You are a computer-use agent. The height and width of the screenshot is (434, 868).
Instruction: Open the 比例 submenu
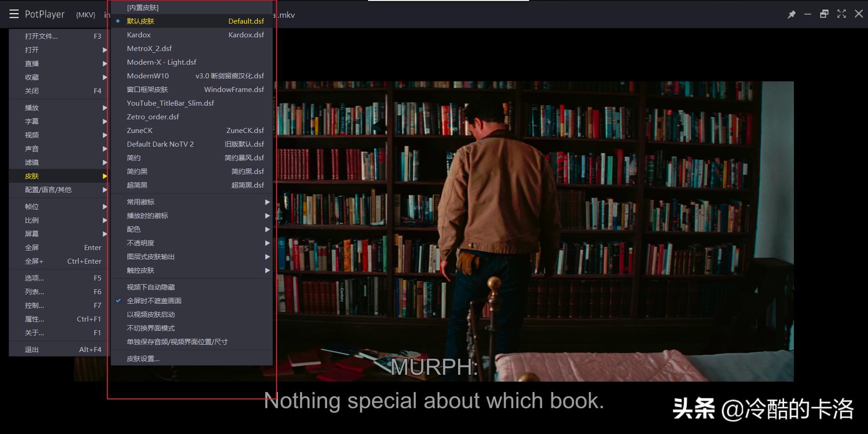[x=59, y=220]
